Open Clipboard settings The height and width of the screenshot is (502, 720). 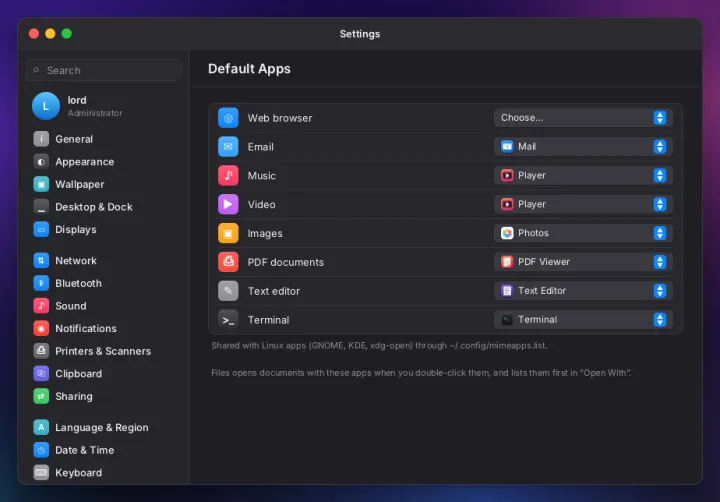pos(105,373)
